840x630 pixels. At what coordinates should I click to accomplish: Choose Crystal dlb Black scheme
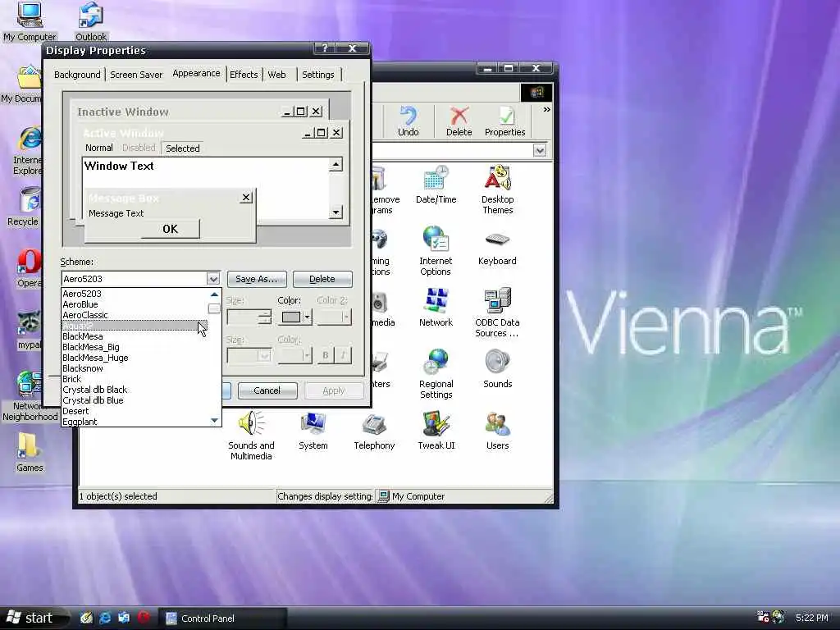point(135,390)
